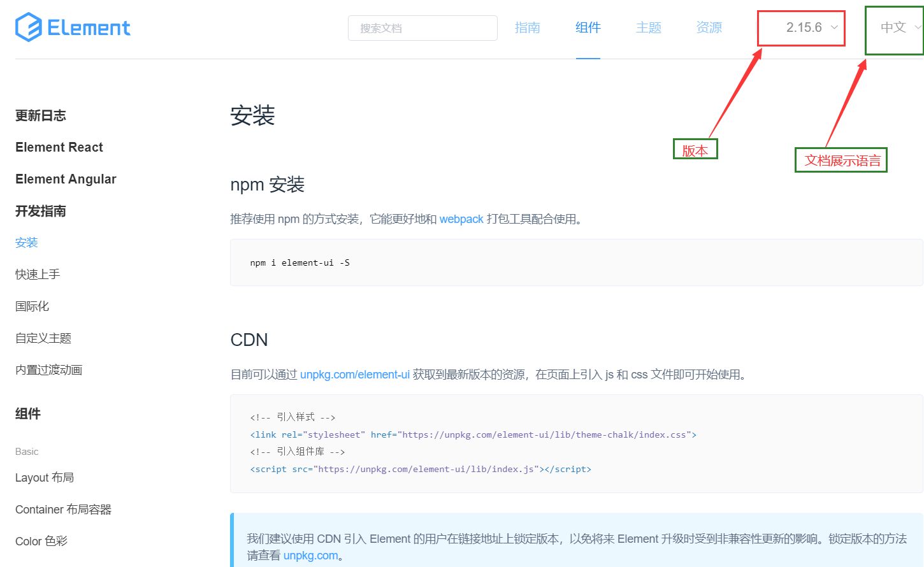Open the 指南 nav tab
Screen dimensions: 924x567
(528, 27)
